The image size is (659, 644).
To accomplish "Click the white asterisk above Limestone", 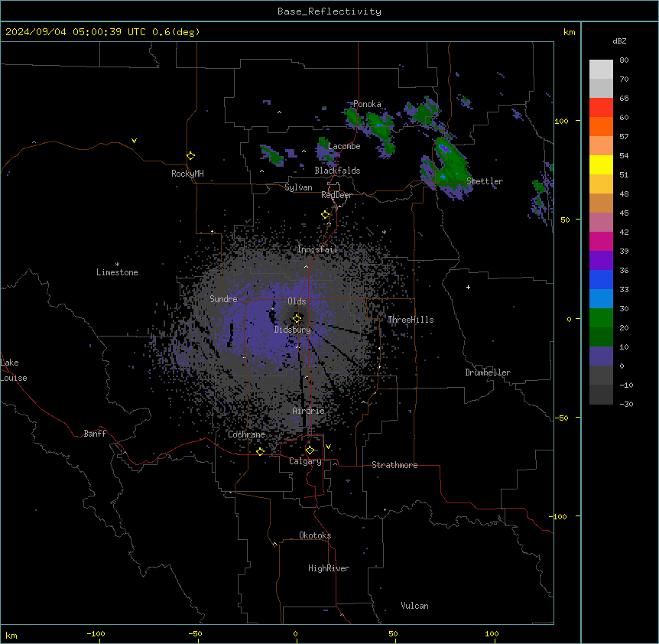I will tap(117, 265).
